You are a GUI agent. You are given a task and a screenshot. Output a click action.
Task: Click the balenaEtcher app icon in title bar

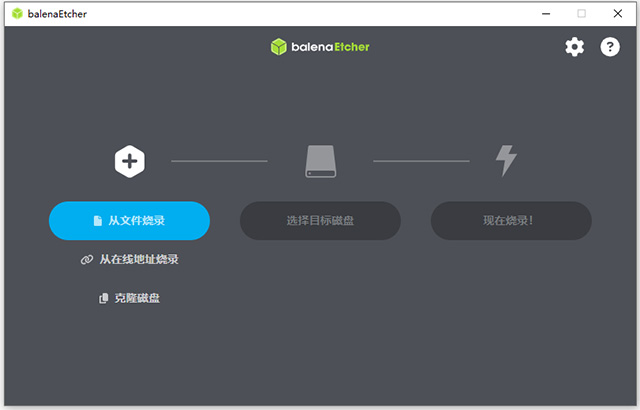click(16, 14)
